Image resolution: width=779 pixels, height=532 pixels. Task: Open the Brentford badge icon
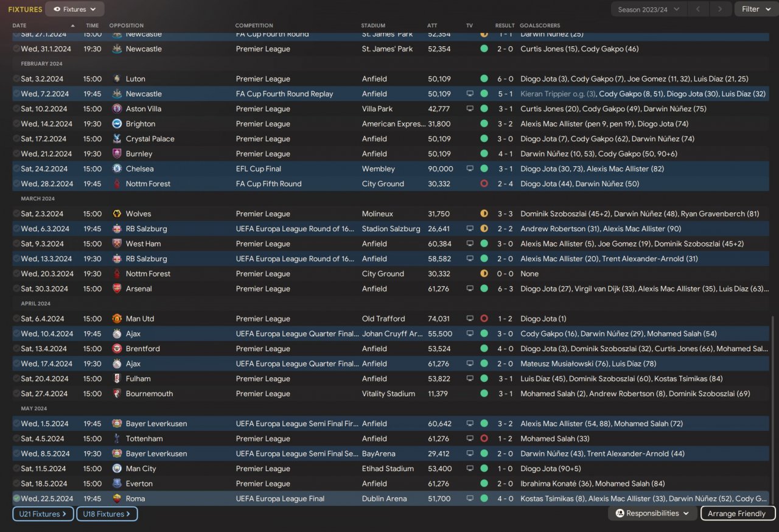pos(117,349)
